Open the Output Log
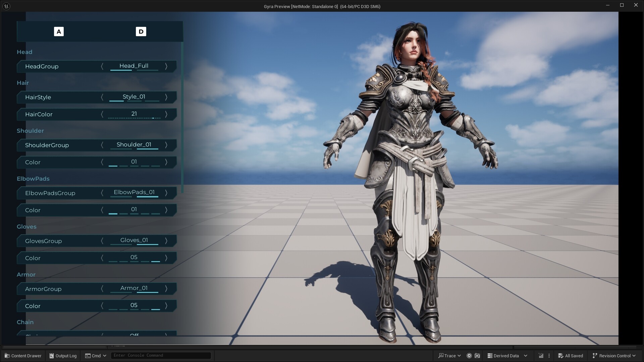This screenshot has width=644, height=362. [x=62, y=356]
